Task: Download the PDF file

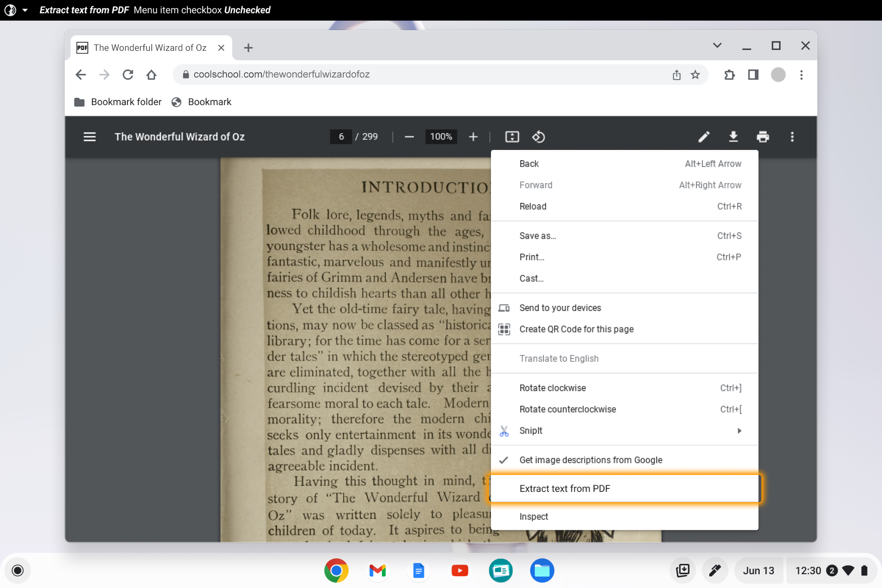Action: coord(734,137)
